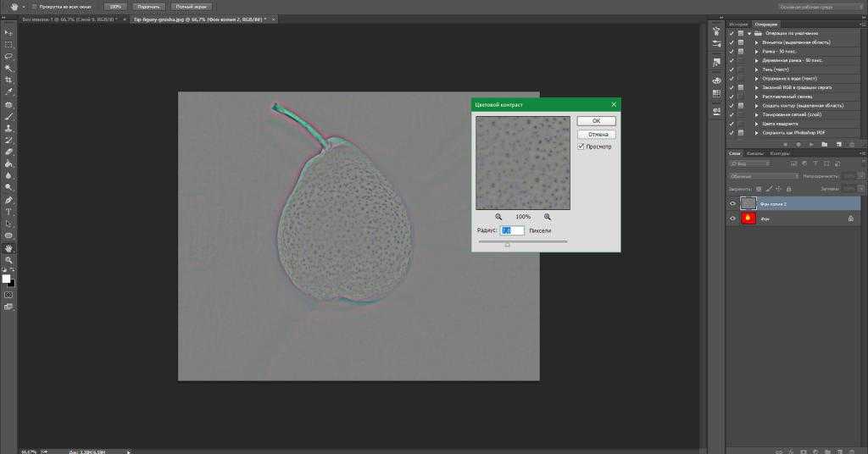This screenshot has height=454, width=868.
Task: Uncheck the Просмотр preview checkbox
Action: 581,147
